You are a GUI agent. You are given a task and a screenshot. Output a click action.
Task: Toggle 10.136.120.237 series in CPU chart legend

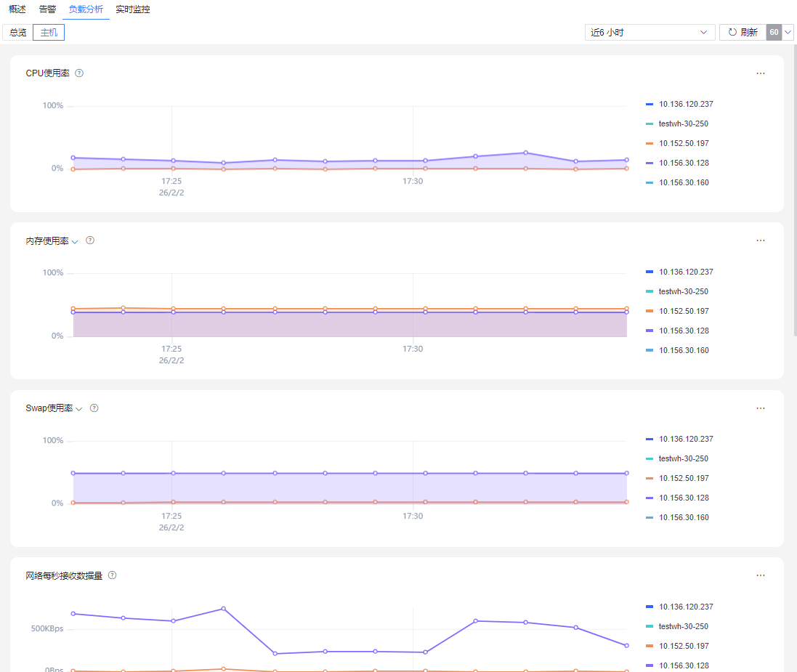point(679,104)
